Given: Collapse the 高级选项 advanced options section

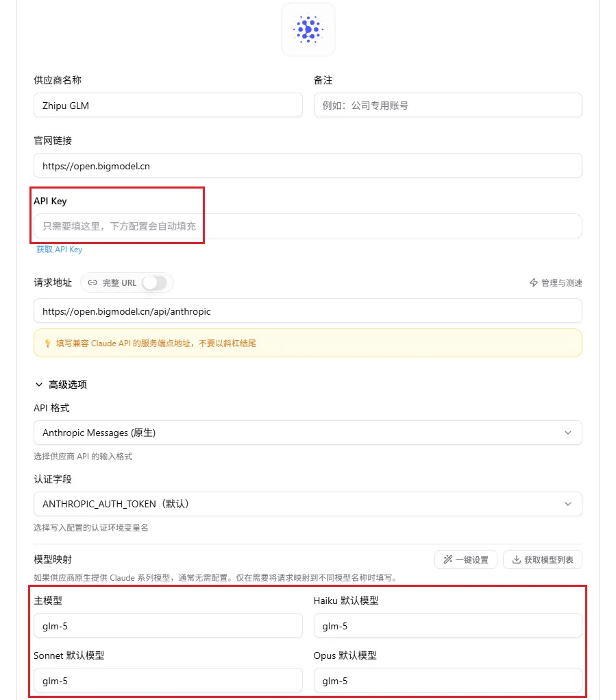Looking at the screenshot, I should point(61,385).
